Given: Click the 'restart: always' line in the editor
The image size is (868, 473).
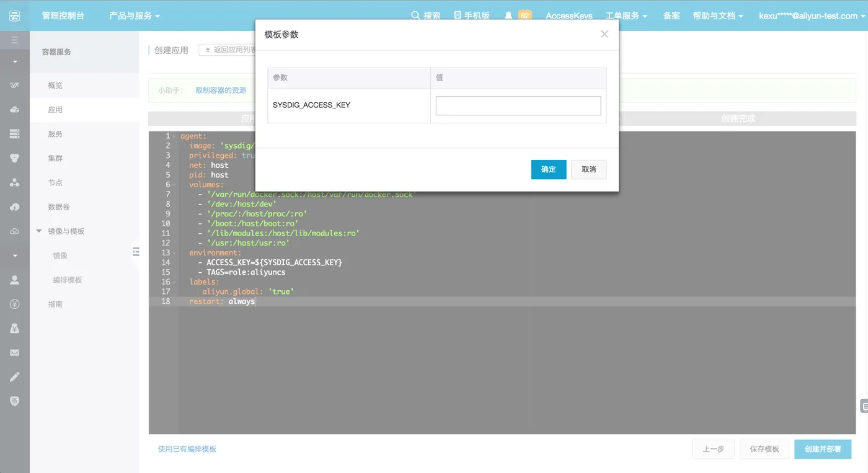Looking at the screenshot, I should click(x=222, y=301).
